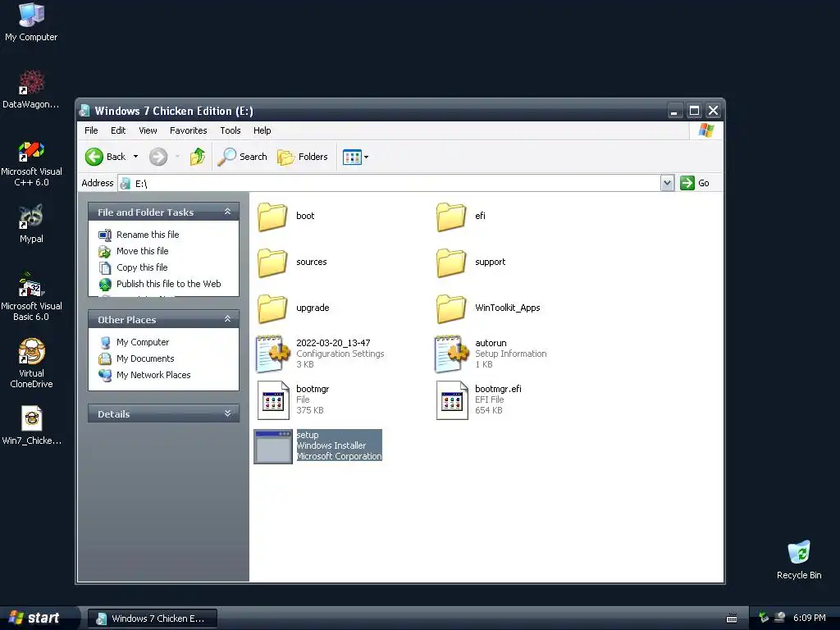Click the 6:09 PM clock

tap(810, 618)
